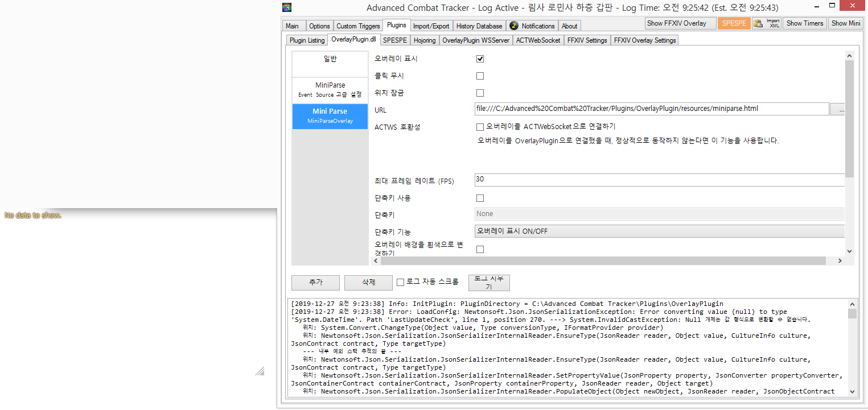
Task: Click the Import XML icon button
Action: tap(773, 23)
